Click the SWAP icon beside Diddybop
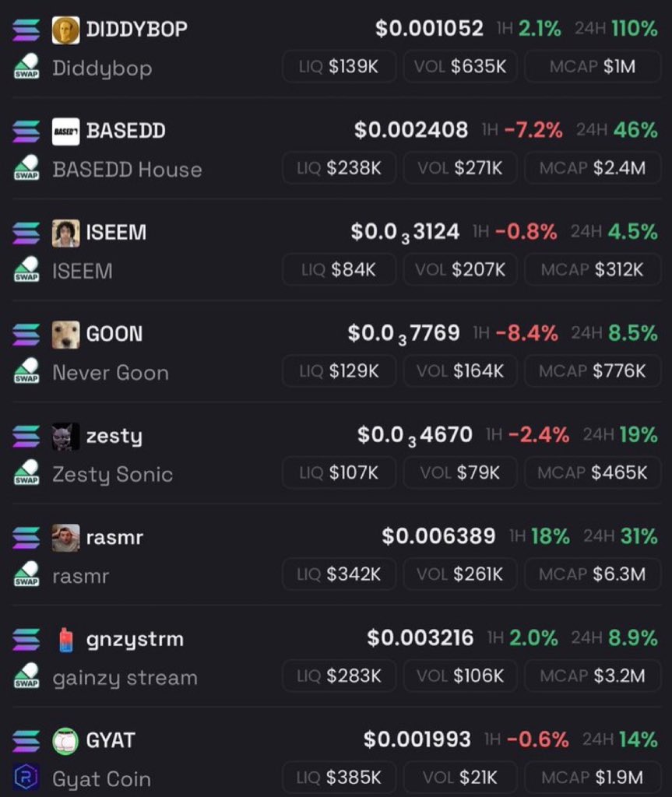Screen dimensions: 672x797 [26, 66]
